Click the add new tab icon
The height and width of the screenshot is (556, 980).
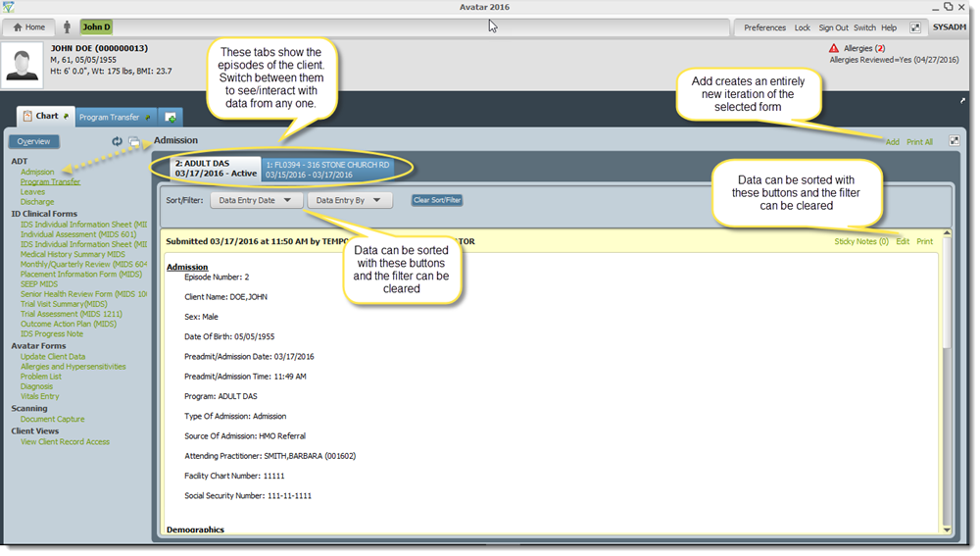170,117
